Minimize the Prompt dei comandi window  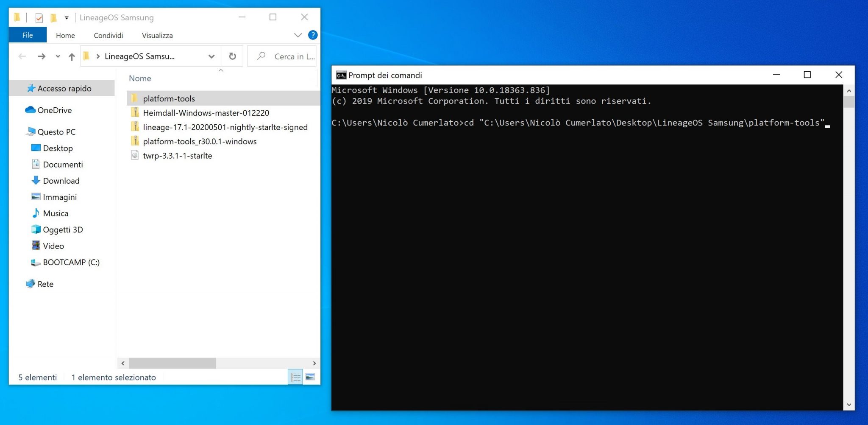click(x=776, y=75)
